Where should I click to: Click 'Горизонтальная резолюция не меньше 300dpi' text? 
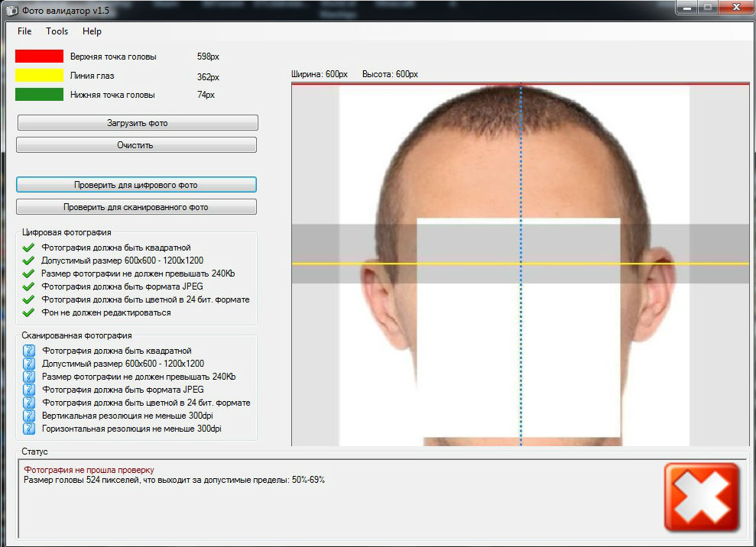131,429
